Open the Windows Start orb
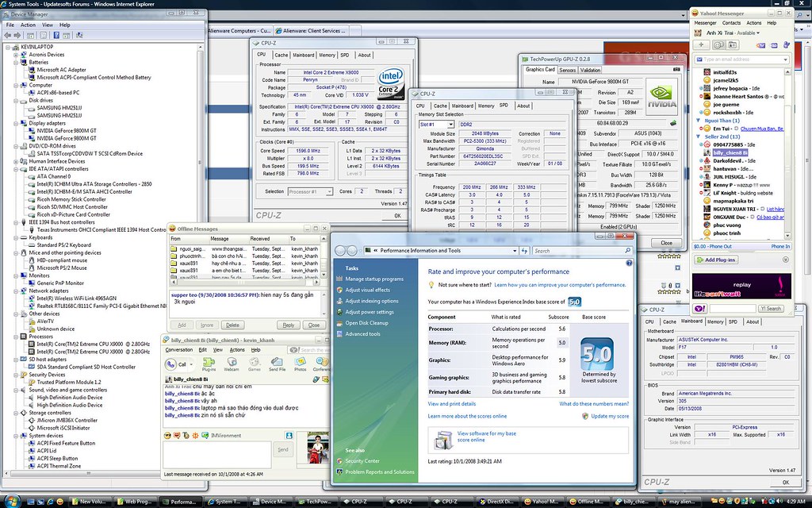The image size is (812, 508). (11, 501)
